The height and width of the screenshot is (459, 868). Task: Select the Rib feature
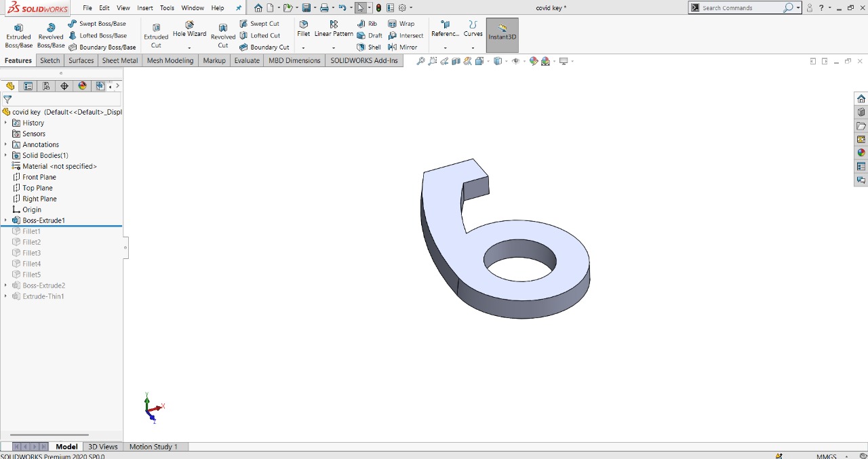(x=367, y=24)
